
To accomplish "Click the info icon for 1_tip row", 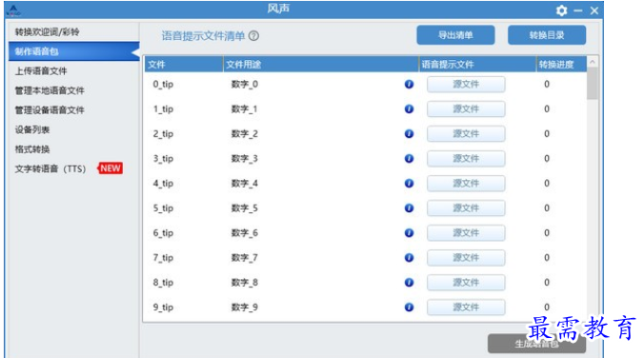I will point(409,109).
